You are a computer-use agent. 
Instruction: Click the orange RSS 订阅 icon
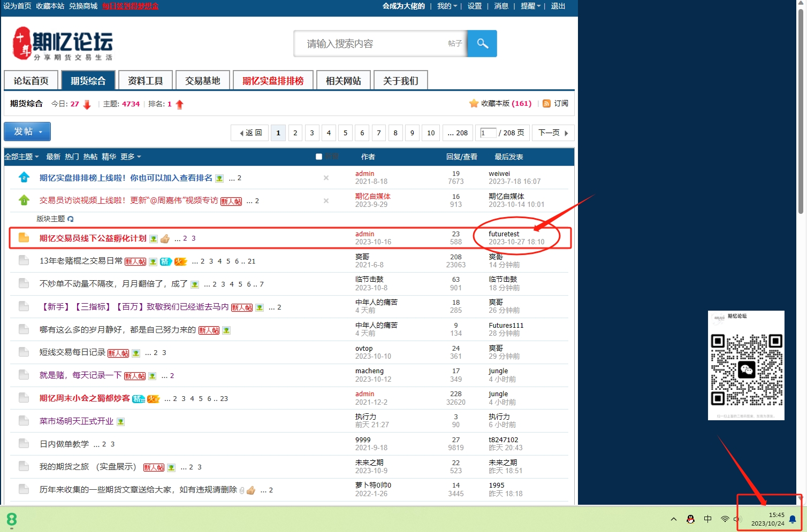point(546,103)
